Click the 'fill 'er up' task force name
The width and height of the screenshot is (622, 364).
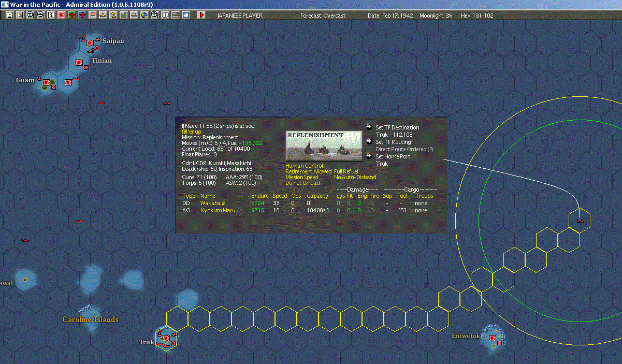point(192,132)
